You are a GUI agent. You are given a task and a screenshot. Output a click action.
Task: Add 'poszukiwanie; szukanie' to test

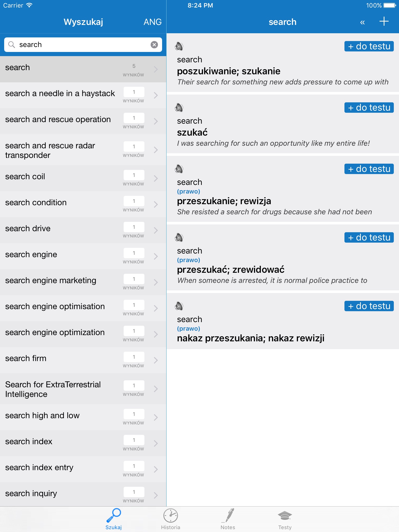click(369, 46)
